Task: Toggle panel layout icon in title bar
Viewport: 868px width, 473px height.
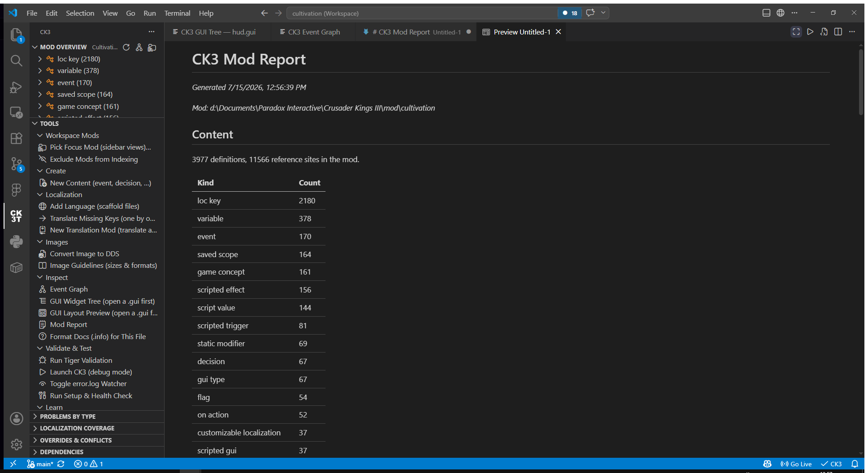Action: click(766, 13)
